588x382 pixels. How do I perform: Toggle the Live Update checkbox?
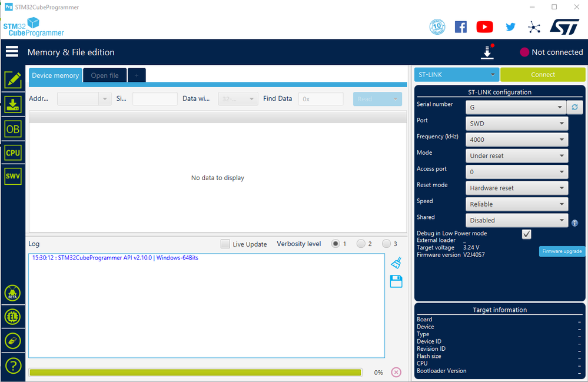[225, 244]
